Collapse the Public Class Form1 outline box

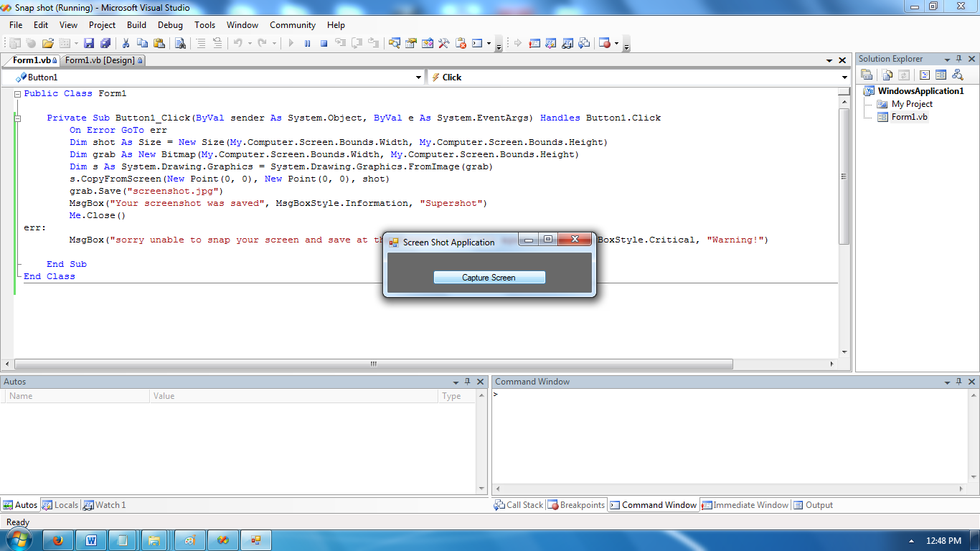click(17, 94)
